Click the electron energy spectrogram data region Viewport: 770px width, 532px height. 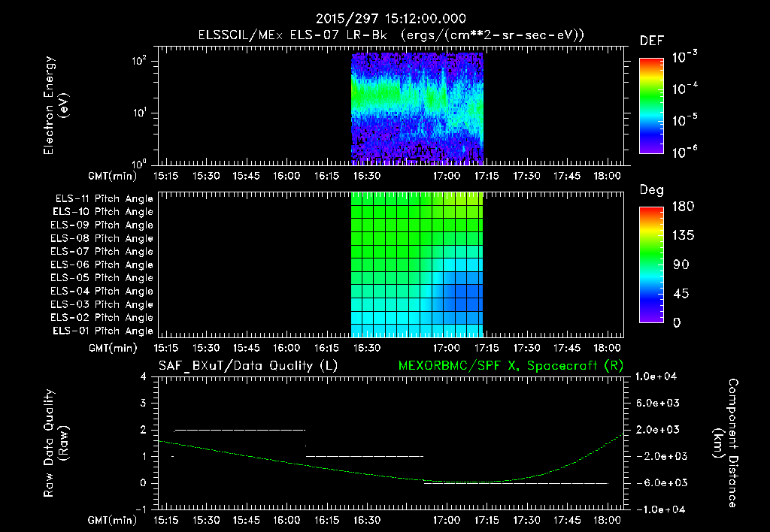[x=417, y=107]
